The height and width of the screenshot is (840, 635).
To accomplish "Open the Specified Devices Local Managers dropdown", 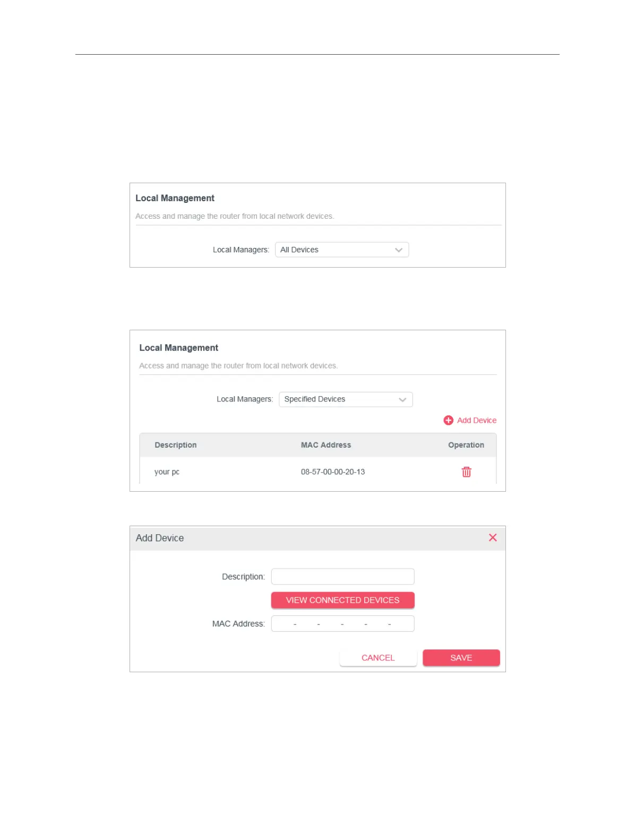I will click(346, 399).
